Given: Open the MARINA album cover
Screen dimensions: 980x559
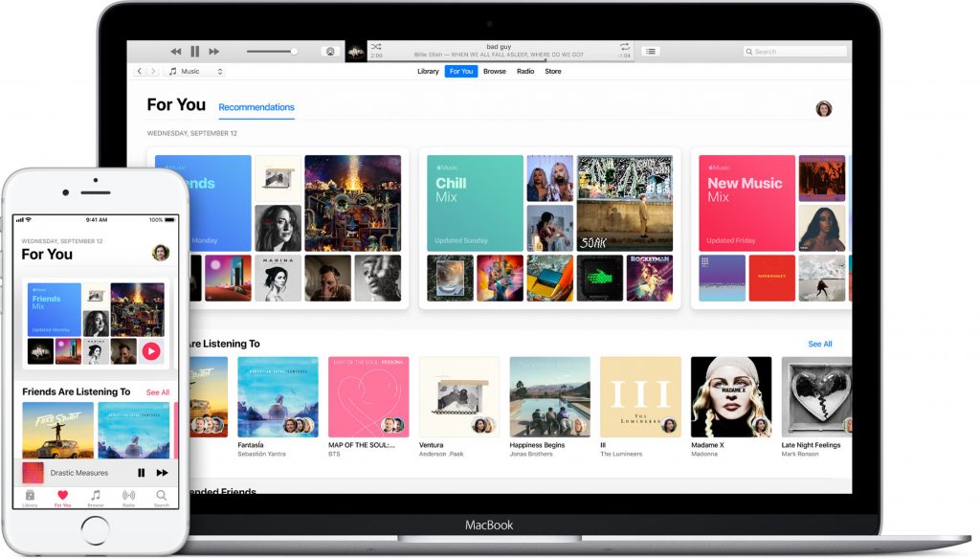Looking at the screenshot, I should tap(278, 278).
